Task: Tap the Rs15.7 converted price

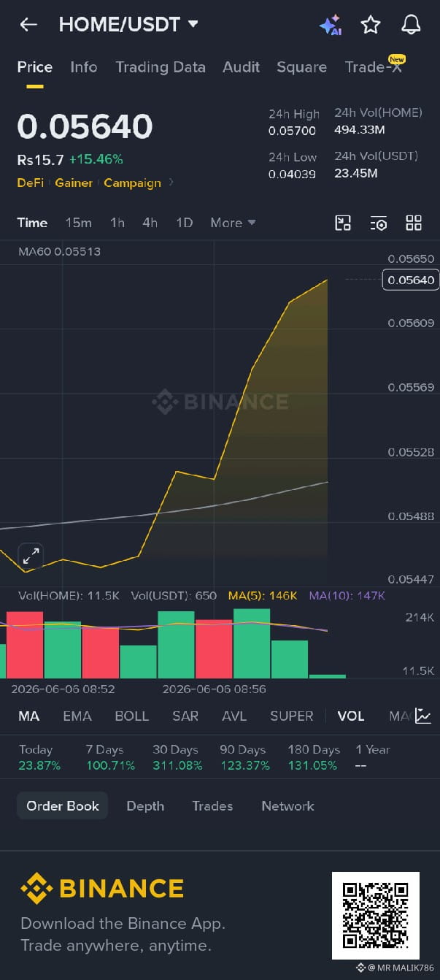Action: pos(40,159)
